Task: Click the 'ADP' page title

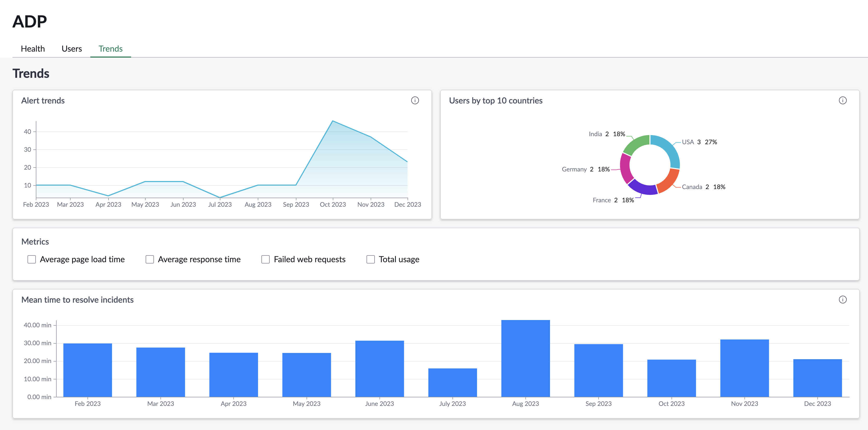Action: pyautogui.click(x=30, y=22)
